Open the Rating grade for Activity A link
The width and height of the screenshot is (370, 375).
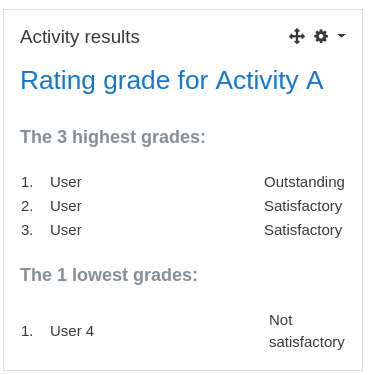[172, 80]
